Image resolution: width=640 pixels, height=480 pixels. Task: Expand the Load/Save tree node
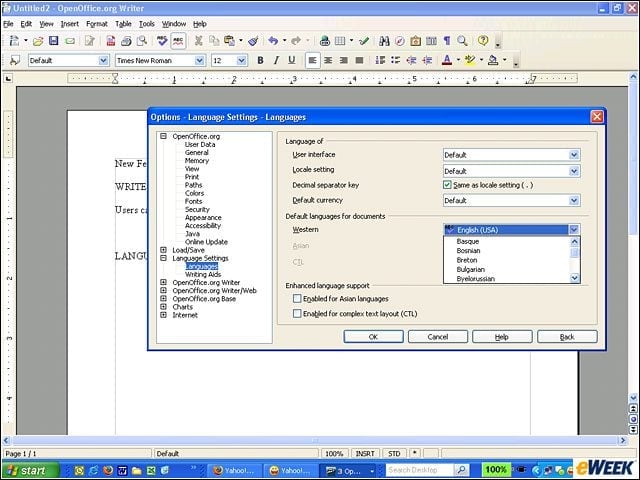(x=163, y=250)
